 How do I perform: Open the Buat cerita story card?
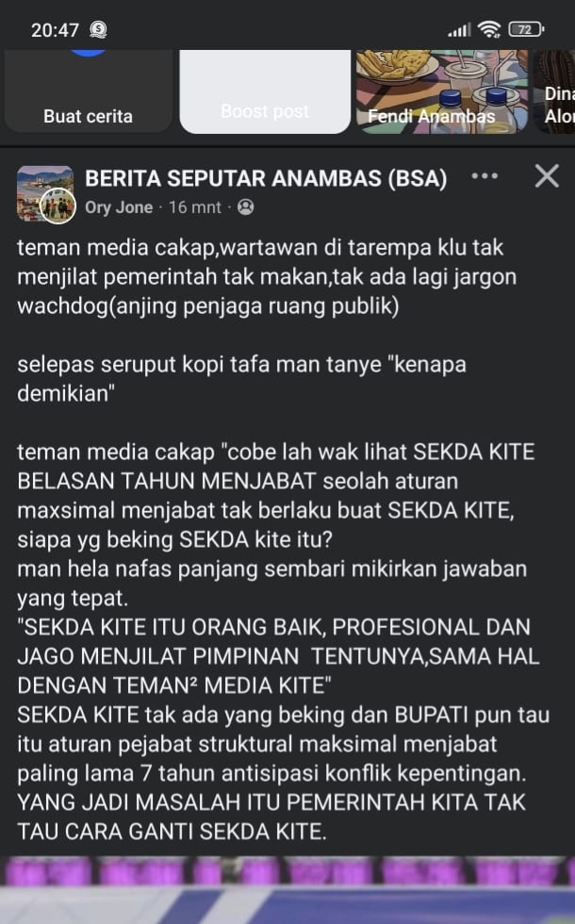(89, 92)
